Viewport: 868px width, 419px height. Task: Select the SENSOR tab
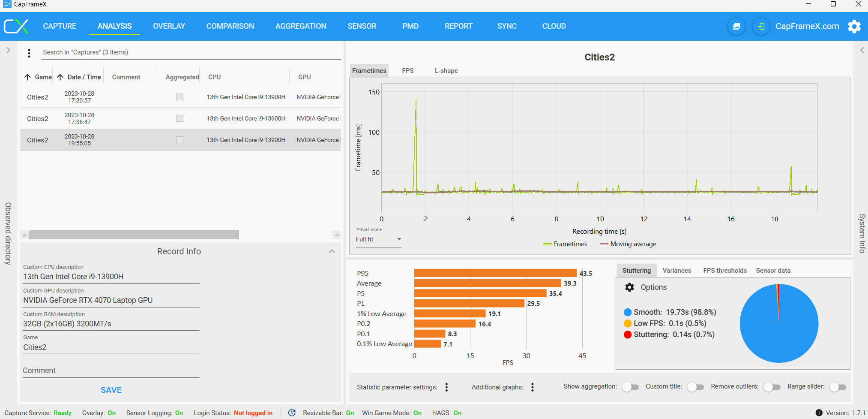coord(362,26)
